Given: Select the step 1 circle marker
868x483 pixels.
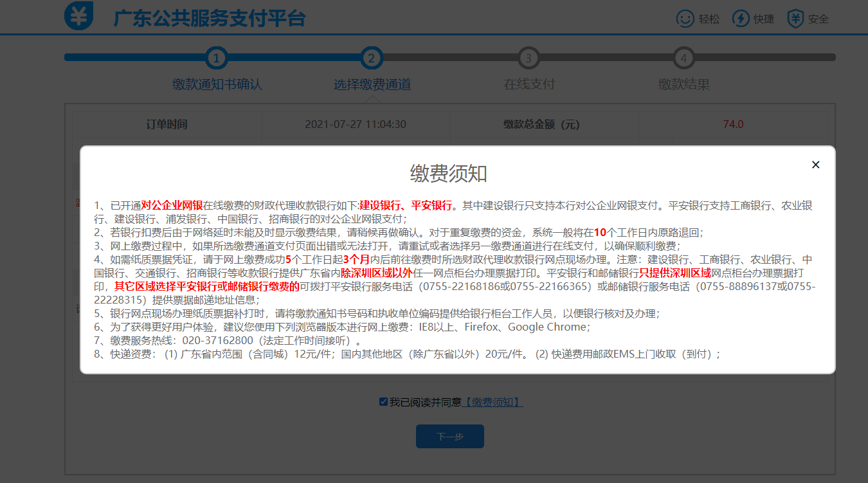Looking at the screenshot, I should (217, 58).
